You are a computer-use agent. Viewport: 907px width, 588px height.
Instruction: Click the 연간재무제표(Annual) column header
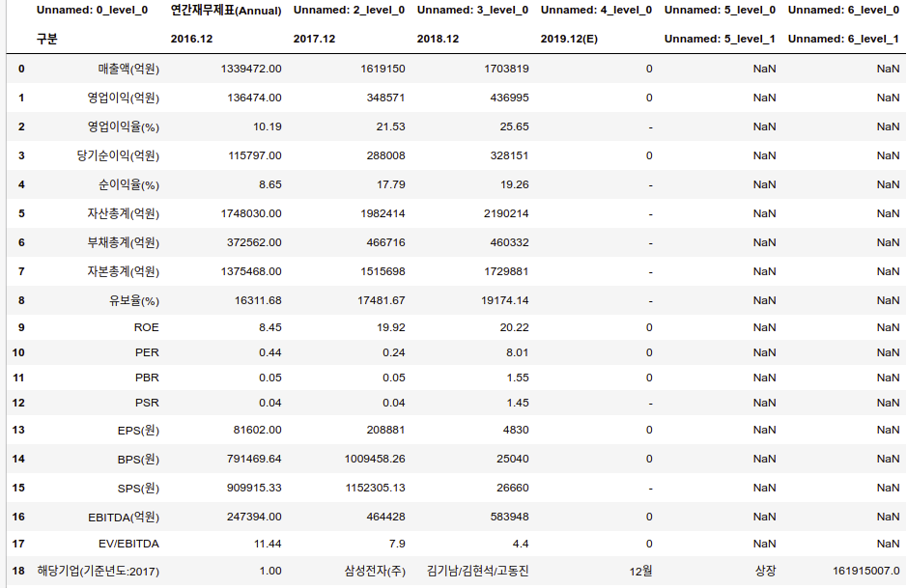[226, 11]
